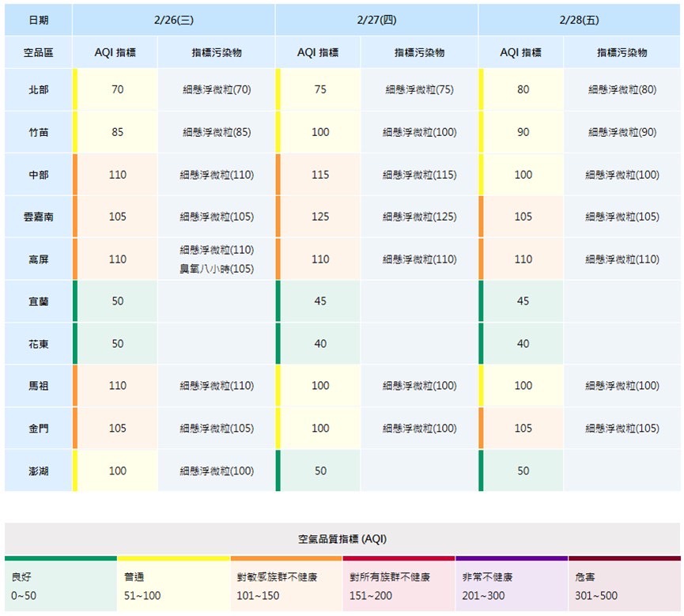Click 花東 AQI value 40 for 2/28
Image resolution: width=684 pixels, height=616 pixels.
tap(523, 344)
